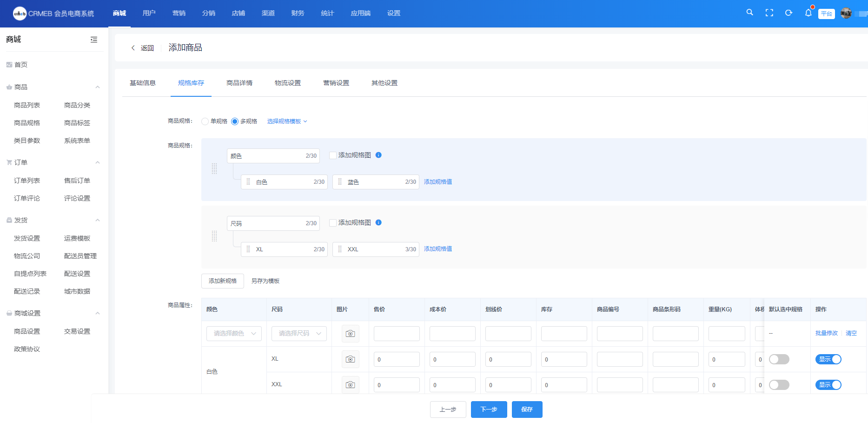Click the camera icon for 白色 XL row
Image resolution: width=868 pixels, height=423 pixels.
tap(350, 359)
